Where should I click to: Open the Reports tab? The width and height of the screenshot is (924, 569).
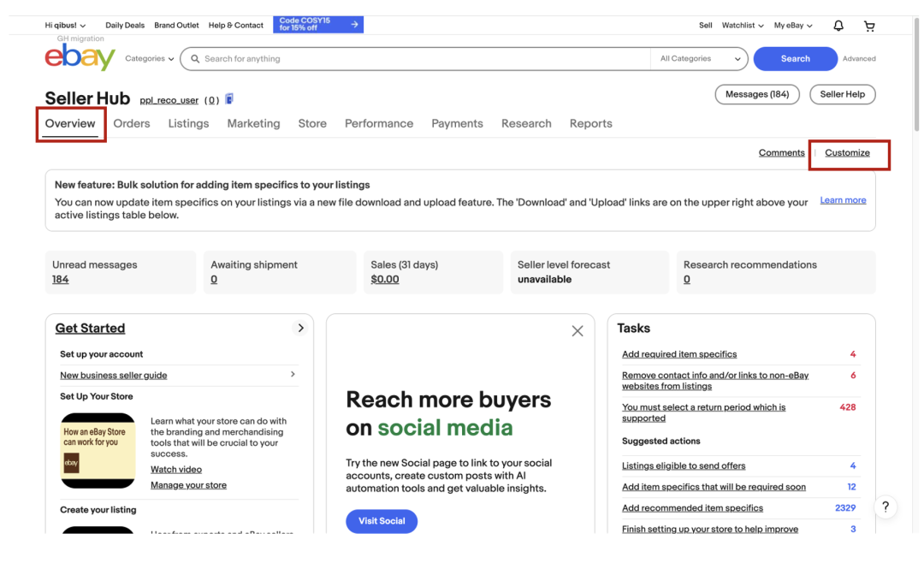click(590, 123)
